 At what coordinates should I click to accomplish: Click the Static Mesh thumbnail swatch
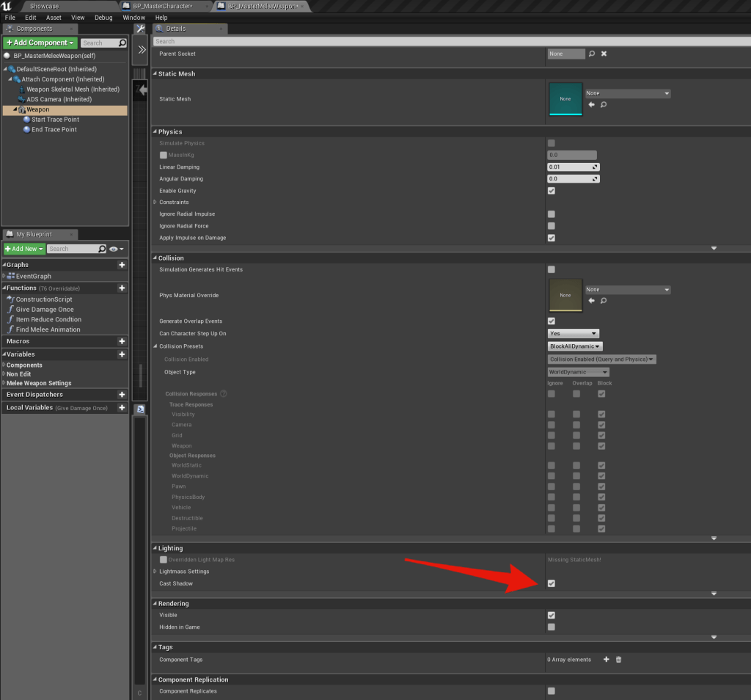565,98
